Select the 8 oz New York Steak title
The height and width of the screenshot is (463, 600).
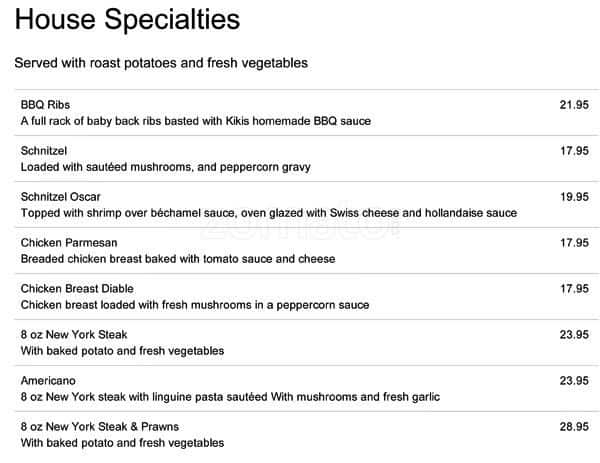[74, 335]
